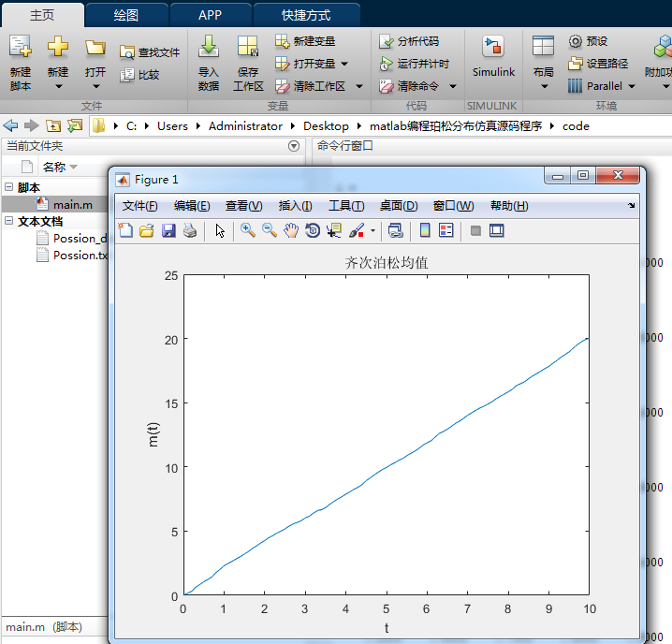Screen dimensions: 672x644
Task: Open the 编辑(E) menu in Figure 1
Action: [x=192, y=206]
